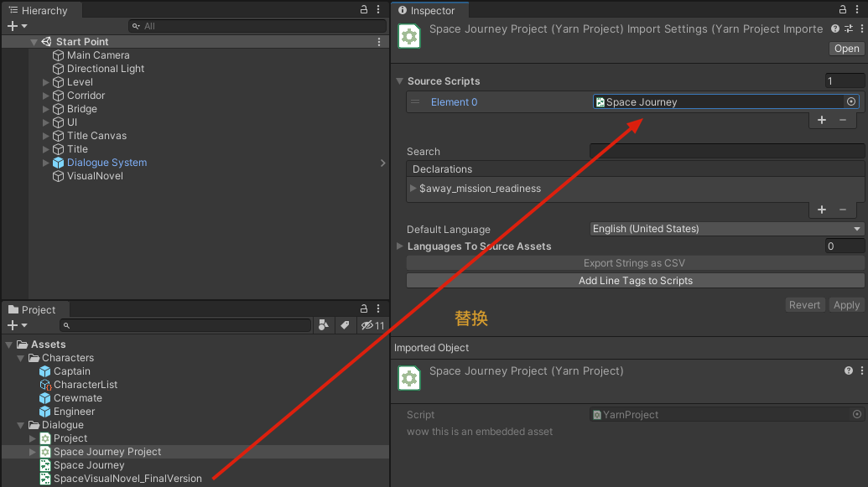Expand $away_mission_readiness declaration
Screen dimensions: 868x487
pos(413,188)
